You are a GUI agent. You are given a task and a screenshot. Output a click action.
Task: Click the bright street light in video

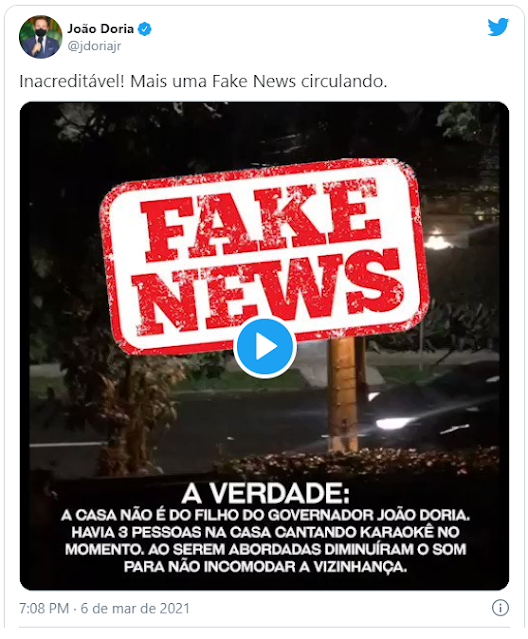[437, 240]
